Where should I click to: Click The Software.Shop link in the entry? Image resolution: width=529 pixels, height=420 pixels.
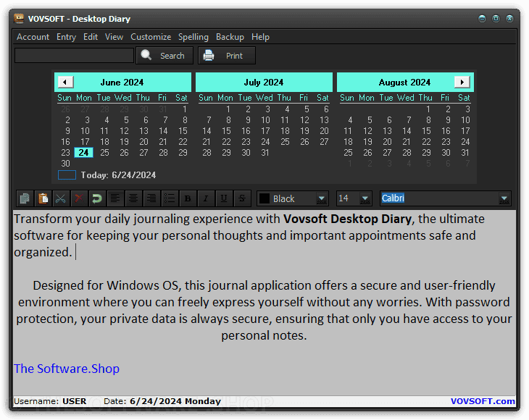tap(67, 369)
